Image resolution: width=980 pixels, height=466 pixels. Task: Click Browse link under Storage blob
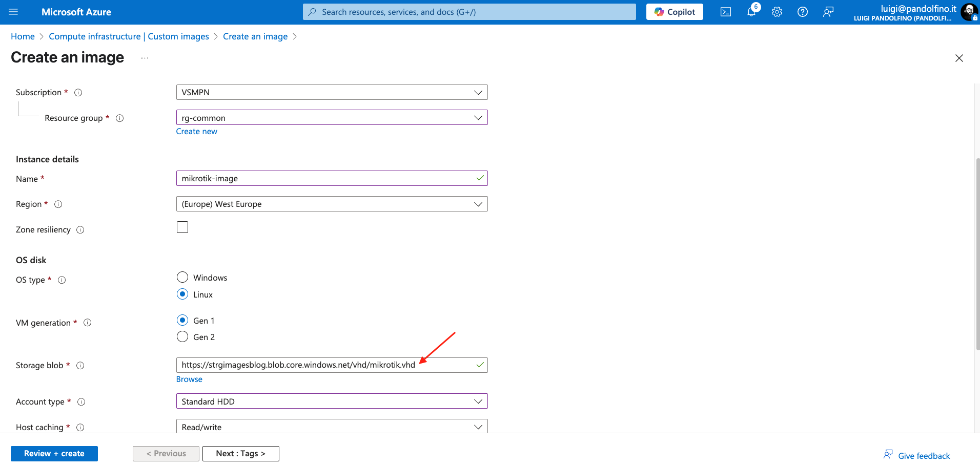(189, 379)
